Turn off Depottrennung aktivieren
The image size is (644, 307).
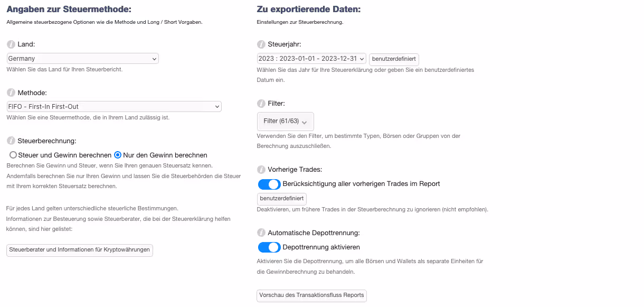269,247
